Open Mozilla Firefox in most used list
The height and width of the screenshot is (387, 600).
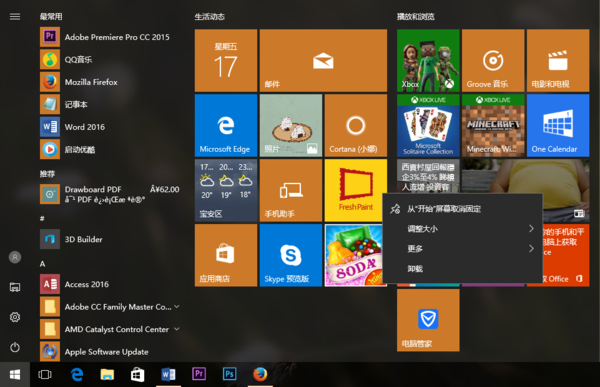[109, 82]
